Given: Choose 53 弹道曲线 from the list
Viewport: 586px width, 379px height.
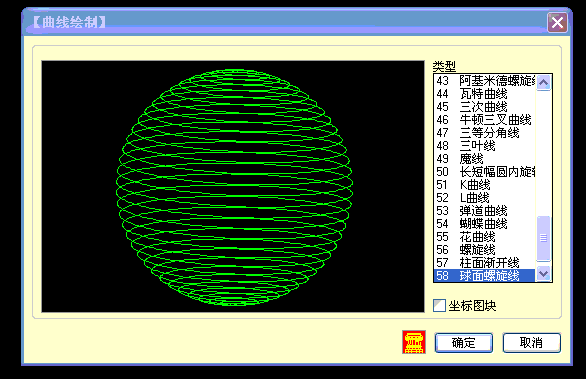Looking at the screenshot, I should click(x=485, y=210).
